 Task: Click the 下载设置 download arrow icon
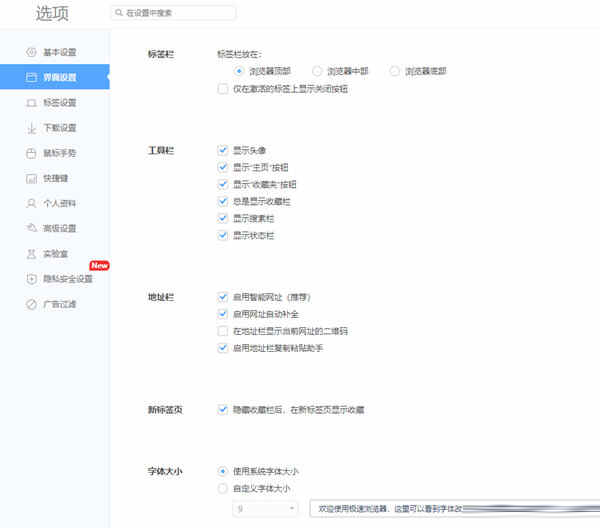[32, 128]
